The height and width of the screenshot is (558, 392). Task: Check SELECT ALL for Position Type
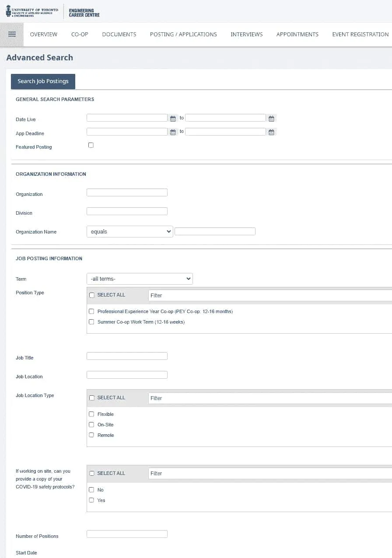(x=91, y=295)
